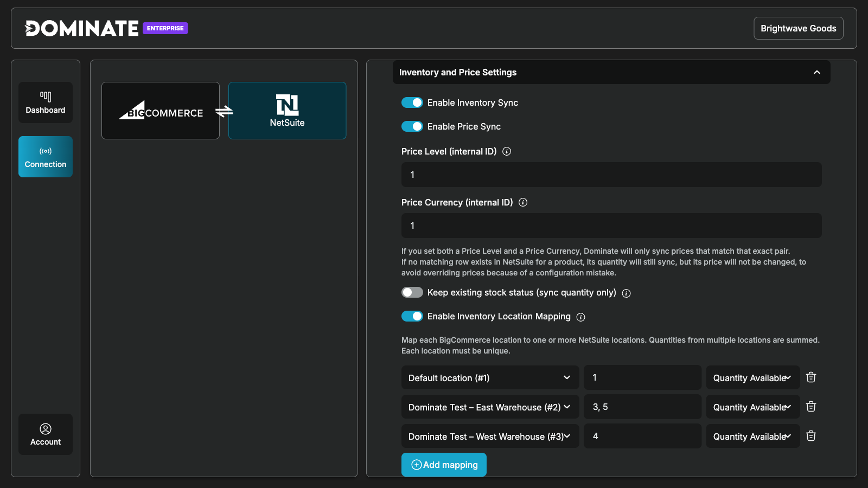Click info icon beside Inventory Location Mapping
Screen dimensions: 868x488
(580, 317)
